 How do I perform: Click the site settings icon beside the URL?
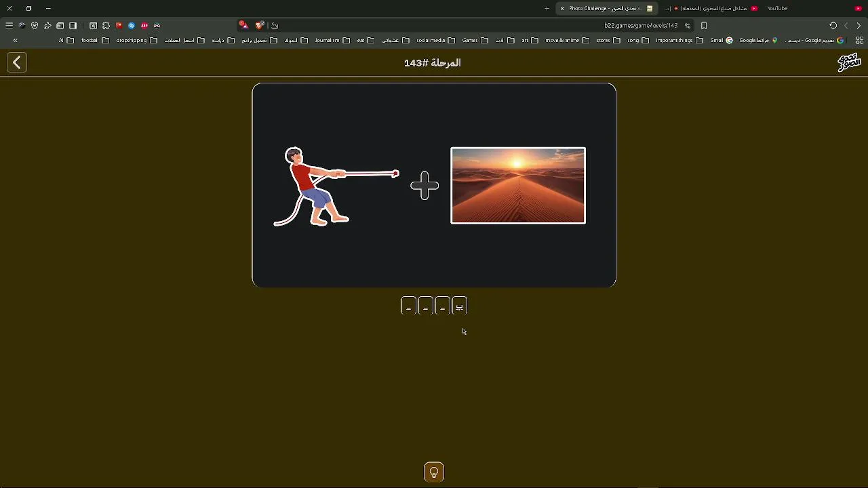pyautogui.click(x=687, y=26)
